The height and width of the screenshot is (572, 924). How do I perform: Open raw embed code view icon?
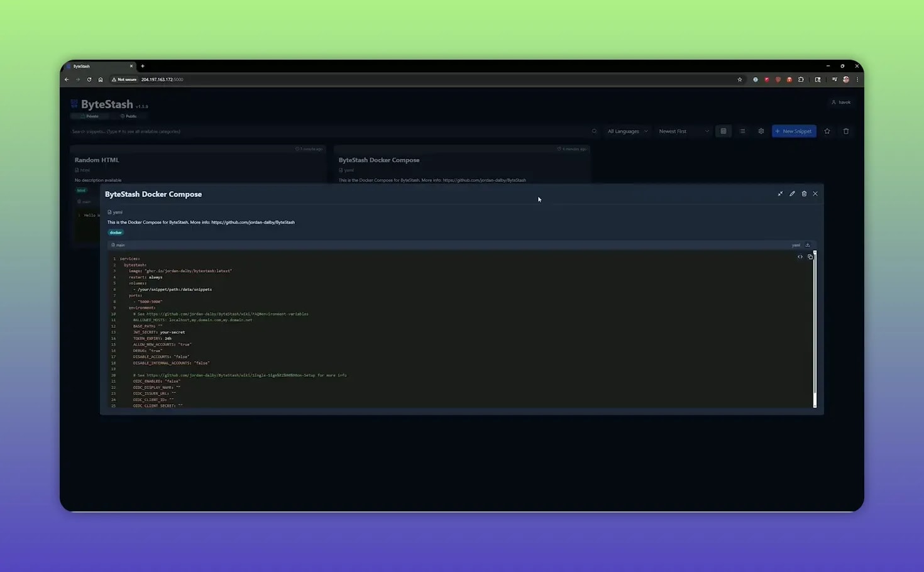800,256
